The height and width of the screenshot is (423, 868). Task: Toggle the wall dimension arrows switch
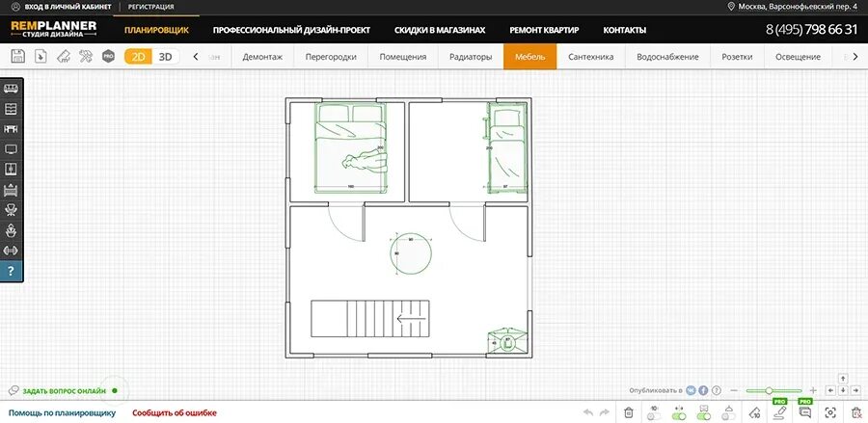679,412
